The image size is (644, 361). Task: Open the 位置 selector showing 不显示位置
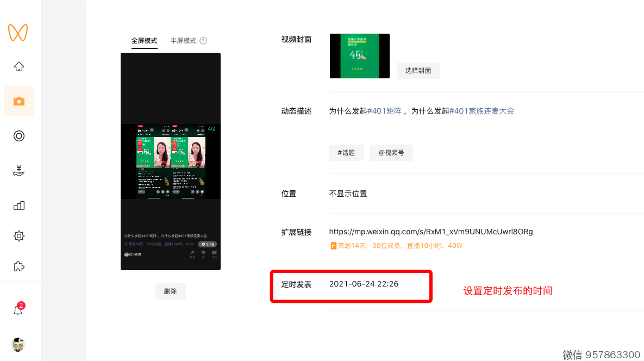click(348, 194)
